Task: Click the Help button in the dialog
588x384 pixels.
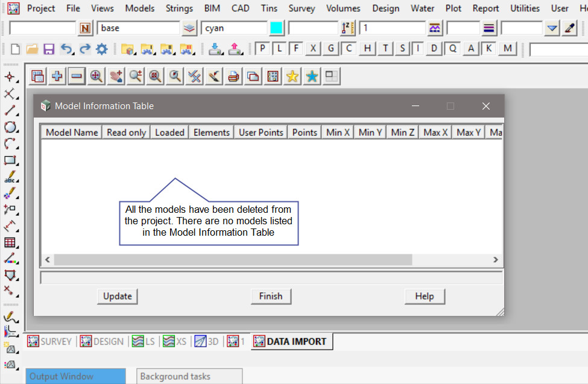Action: 425,296
